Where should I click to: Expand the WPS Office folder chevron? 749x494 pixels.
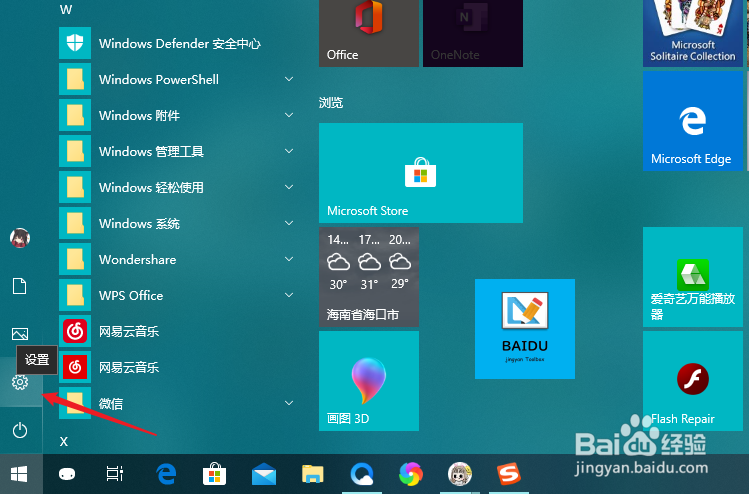point(289,295)
